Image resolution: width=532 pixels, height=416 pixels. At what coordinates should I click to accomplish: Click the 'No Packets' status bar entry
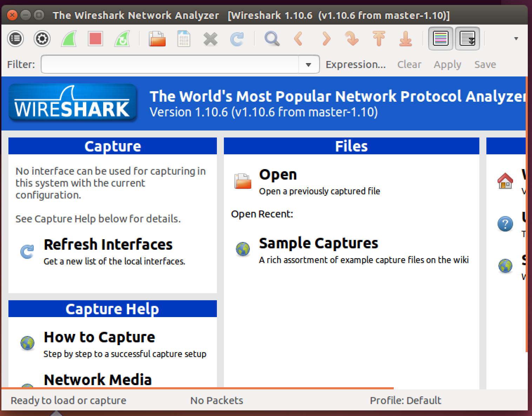coord(217,401)
